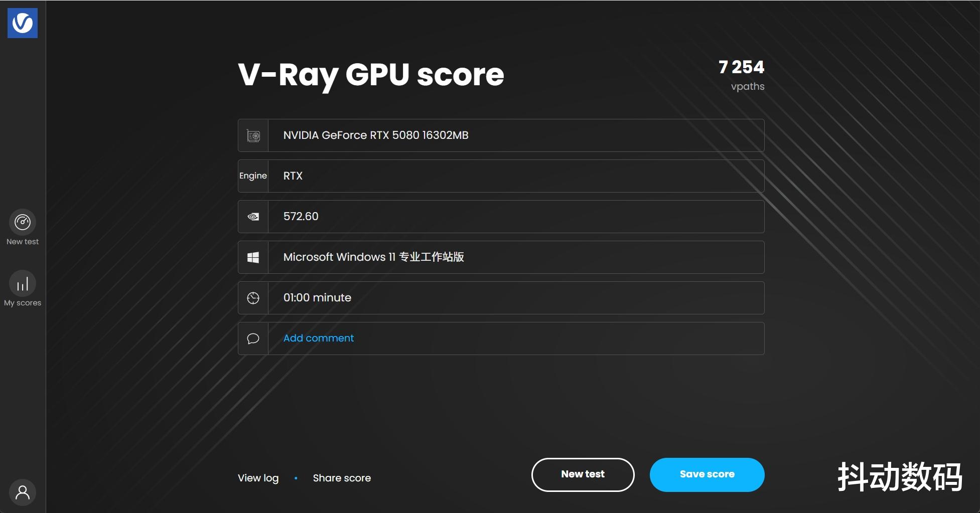Screen dimensions: 980x513
Task: Click the V-Ray GPU score heading
Action: [x=371, y=75]
